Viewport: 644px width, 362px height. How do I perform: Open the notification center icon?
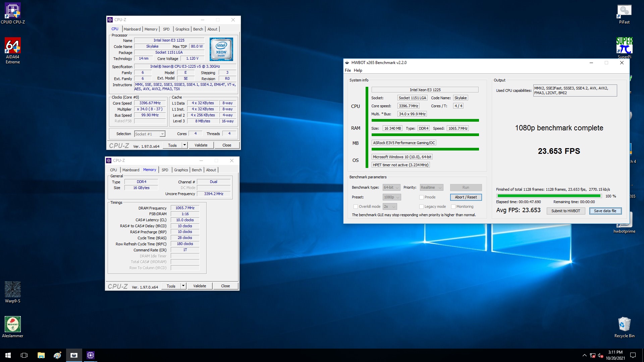(x=633, y=355)
